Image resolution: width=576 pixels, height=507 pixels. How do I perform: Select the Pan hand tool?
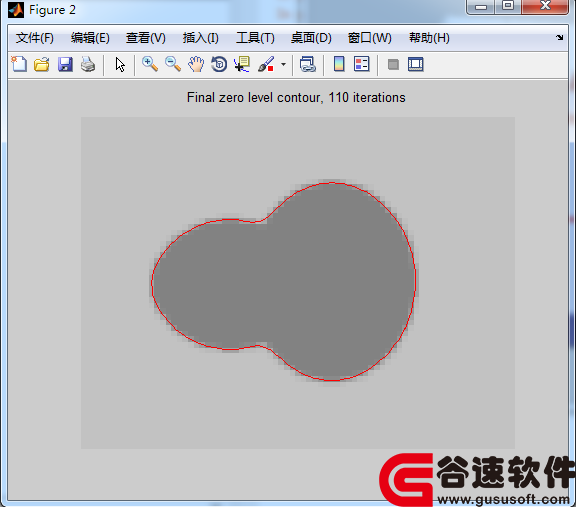196,64
